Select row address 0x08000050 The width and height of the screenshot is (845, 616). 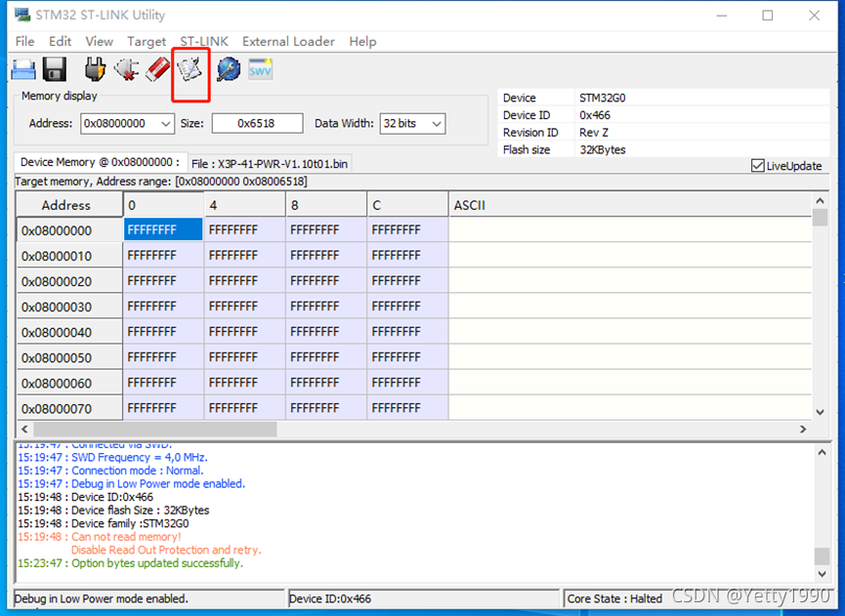click(x=69, y=357)
